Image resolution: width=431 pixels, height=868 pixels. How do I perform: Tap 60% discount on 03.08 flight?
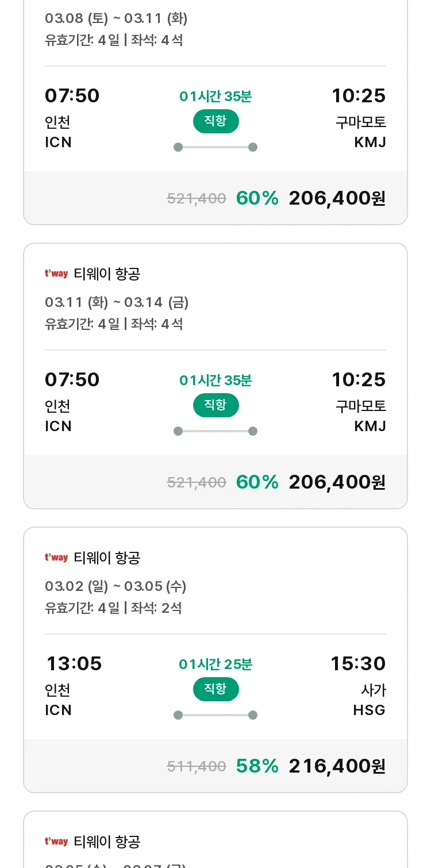coord(257,198)
